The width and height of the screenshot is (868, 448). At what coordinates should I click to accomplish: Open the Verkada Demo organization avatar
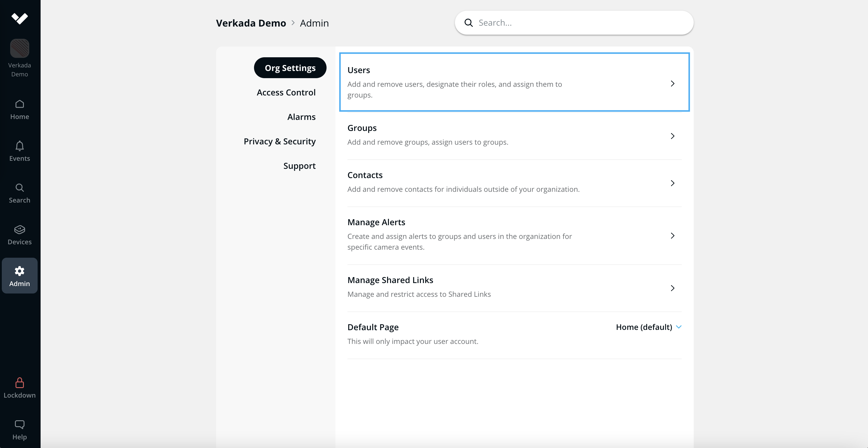coord(19,49)
